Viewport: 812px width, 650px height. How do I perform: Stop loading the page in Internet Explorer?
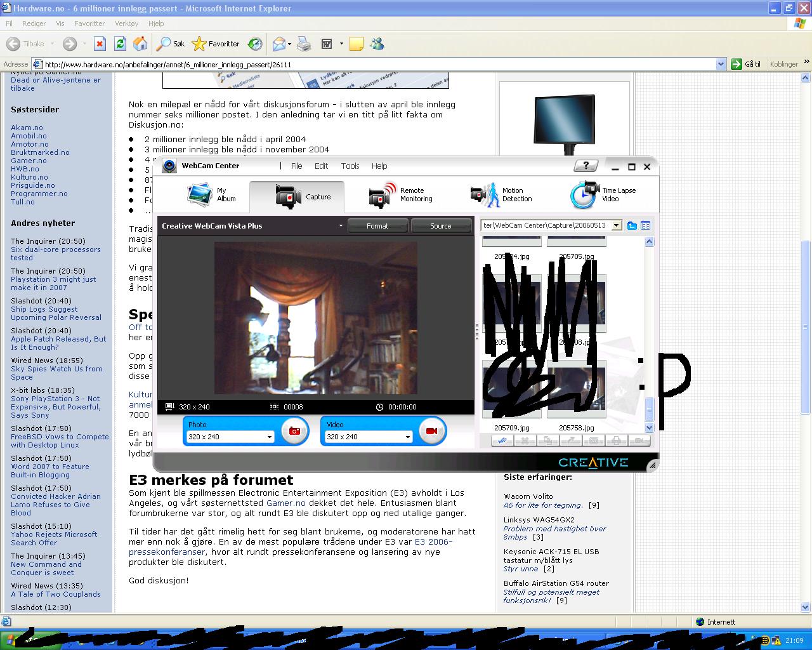[x=100, y=44]
